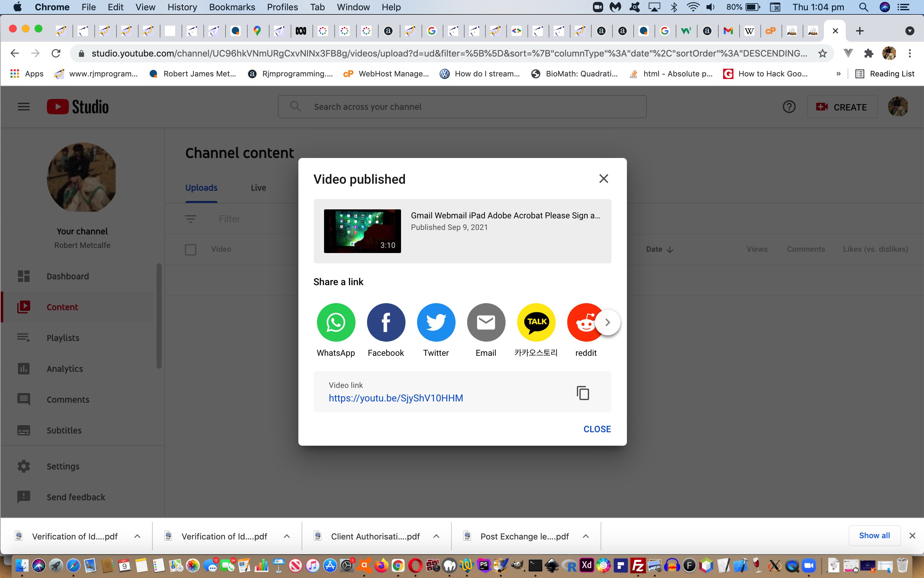Open Dashboard in the sidebar

coord(78,276)
